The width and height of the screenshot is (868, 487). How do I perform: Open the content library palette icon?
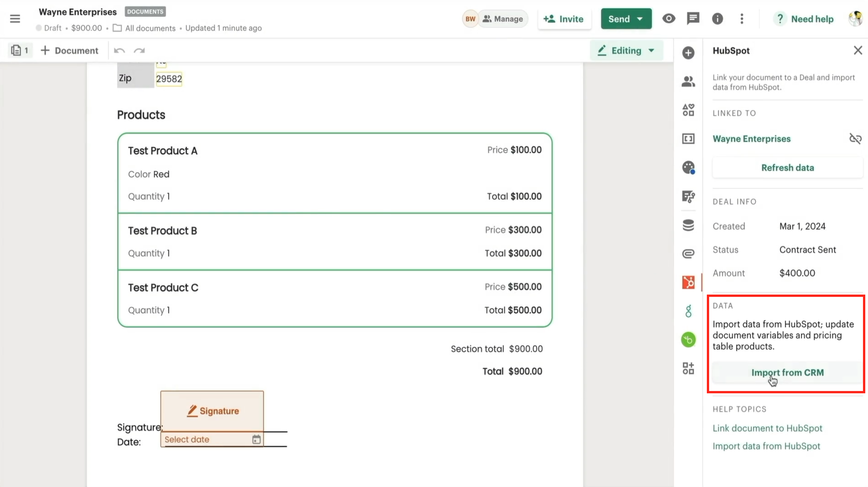[x=688, y=168]
